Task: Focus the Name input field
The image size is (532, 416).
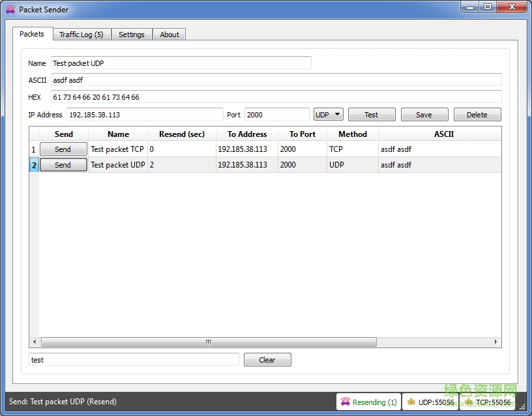Action: [181, 63]
